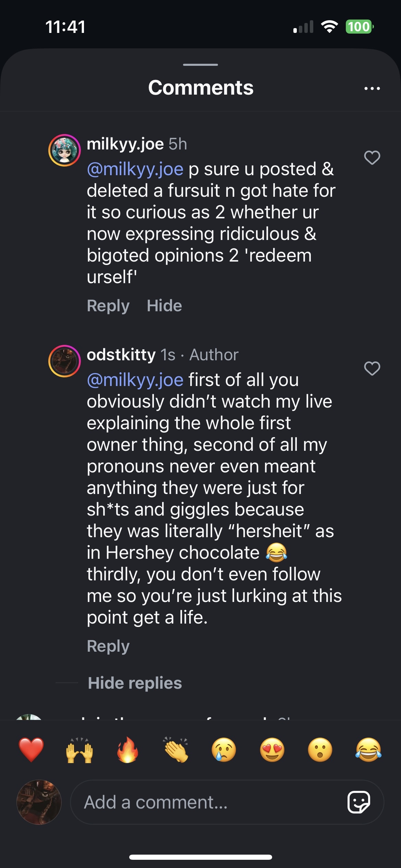Hide milkyy.joe's comment
The height and width of the screenshot is (868, 401).
coord(164,305)
